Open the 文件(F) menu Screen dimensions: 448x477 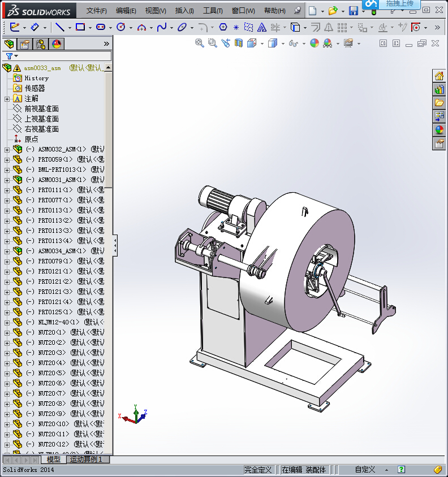pos(97,11)
